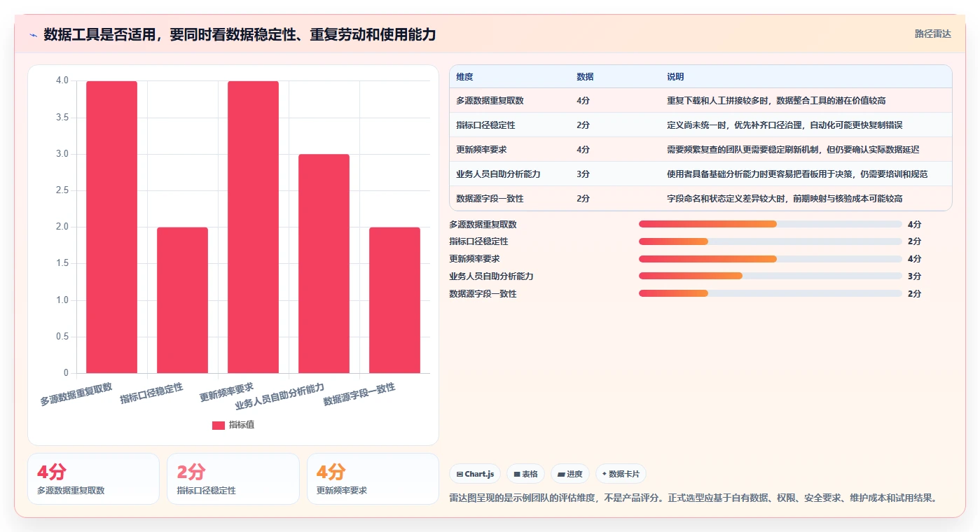Click the 数据源字段一致性 progress bar
980x532 pixels.
(x=770, y=294)
